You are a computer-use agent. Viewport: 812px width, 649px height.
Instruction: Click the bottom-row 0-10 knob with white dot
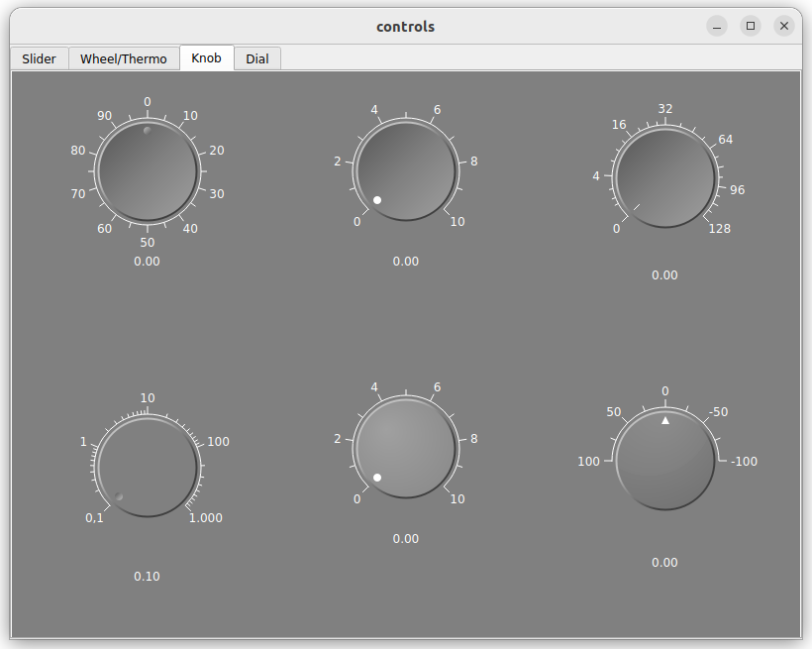tap(406, 449)
